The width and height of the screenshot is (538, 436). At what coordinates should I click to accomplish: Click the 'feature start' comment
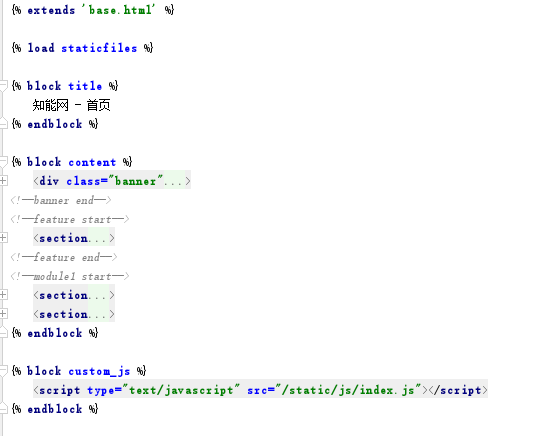tap(70, 219)
